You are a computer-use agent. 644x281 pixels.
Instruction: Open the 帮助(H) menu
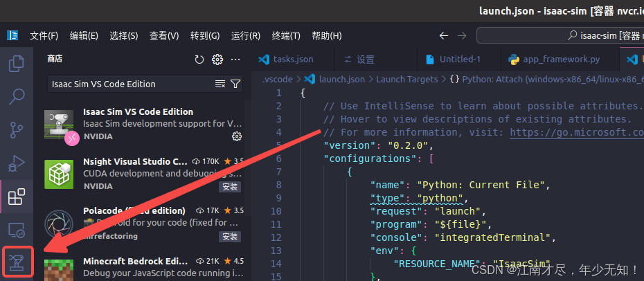coord(327,36)
